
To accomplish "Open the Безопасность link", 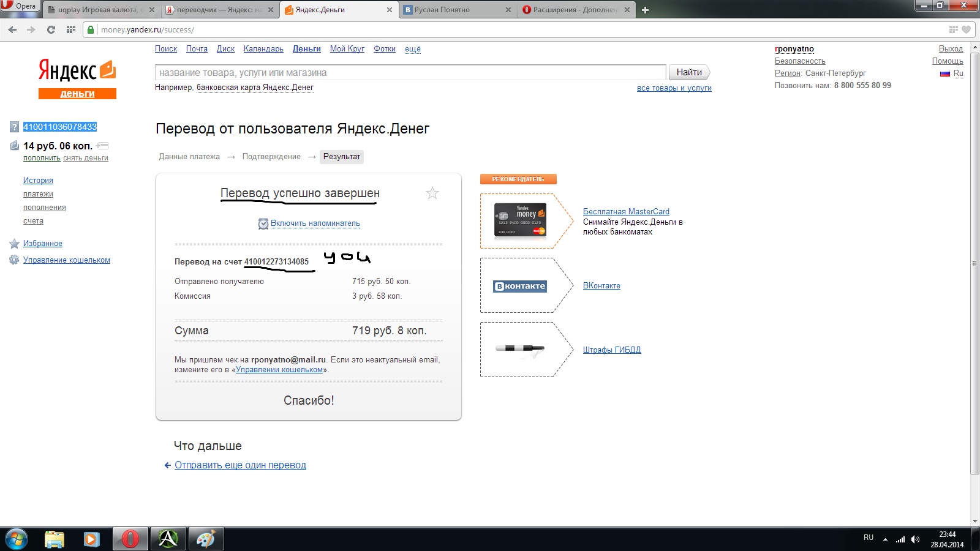I will point(800,61).
